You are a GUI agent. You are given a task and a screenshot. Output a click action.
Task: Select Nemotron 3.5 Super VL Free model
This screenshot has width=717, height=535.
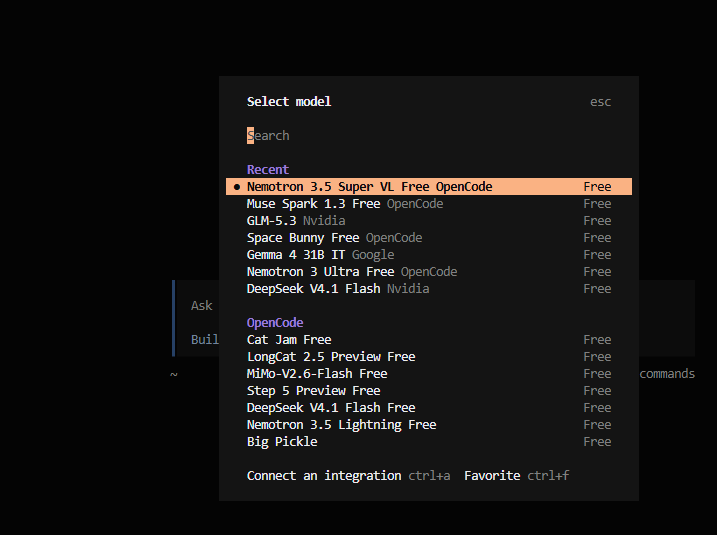(x=428, y=187)
